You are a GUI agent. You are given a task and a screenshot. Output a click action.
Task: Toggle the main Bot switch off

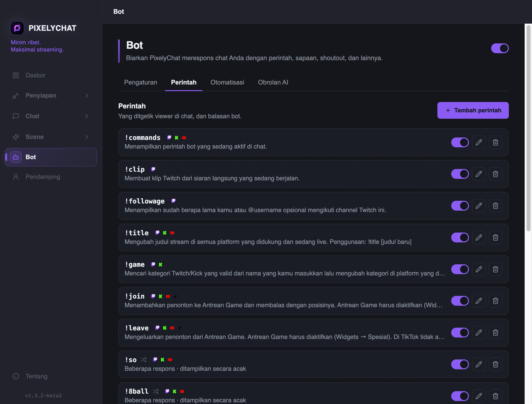tap(500, 48)
